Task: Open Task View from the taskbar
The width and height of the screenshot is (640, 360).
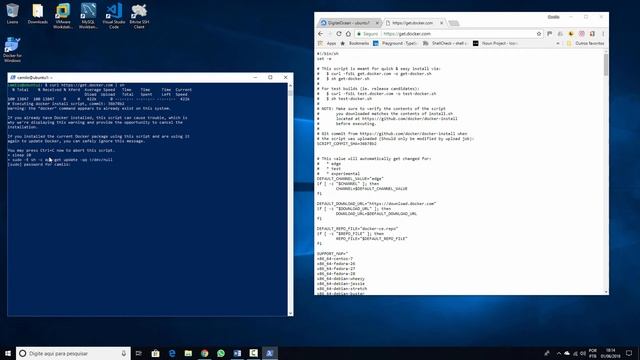Action: [x=139, y=353]
